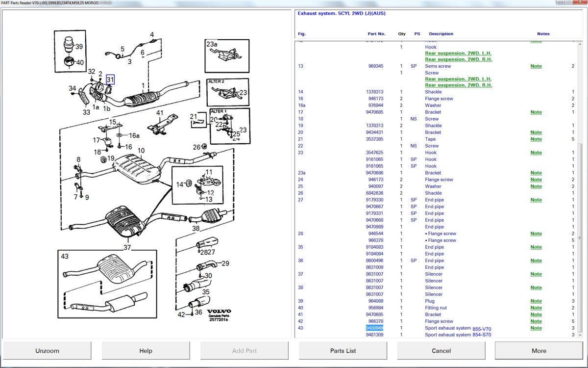Select end pipe callout 29 in diagram
Screen dimensions: 588x368
tap(225, 263)
